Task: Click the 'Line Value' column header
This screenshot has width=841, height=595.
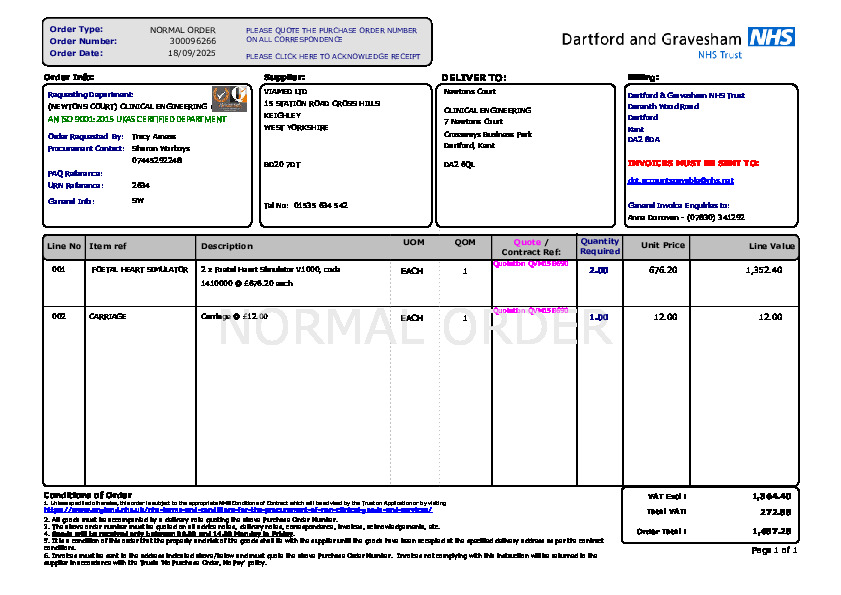Action: pos(772,246)
